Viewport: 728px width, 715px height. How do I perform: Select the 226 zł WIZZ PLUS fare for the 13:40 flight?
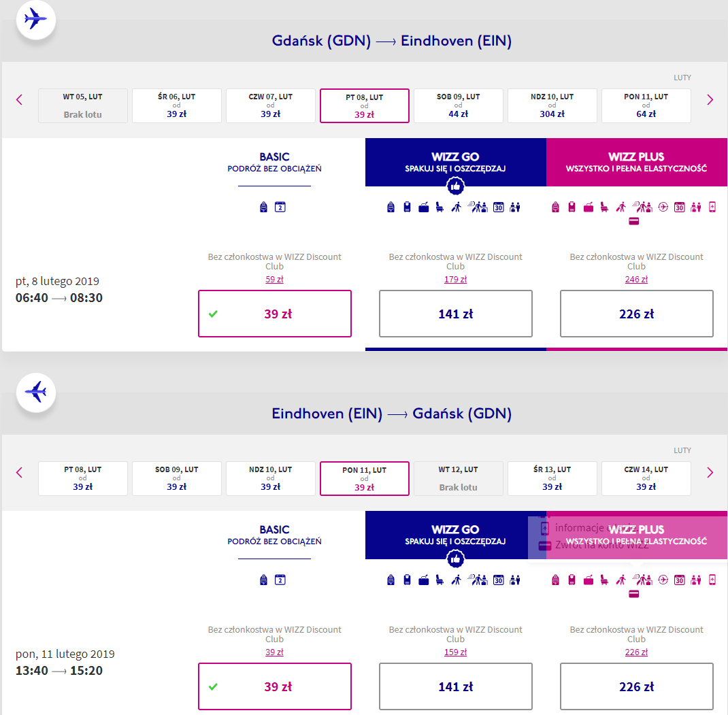(637, 686)
